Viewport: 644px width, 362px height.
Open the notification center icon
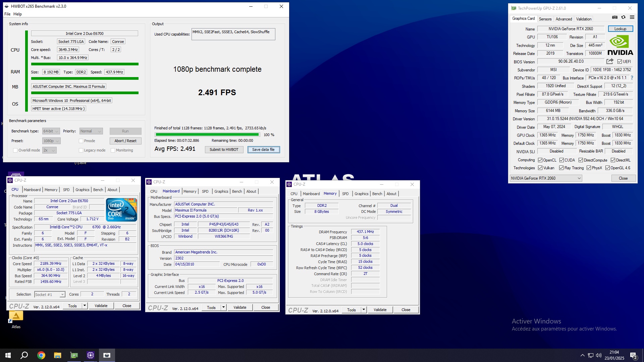[634, 356]
